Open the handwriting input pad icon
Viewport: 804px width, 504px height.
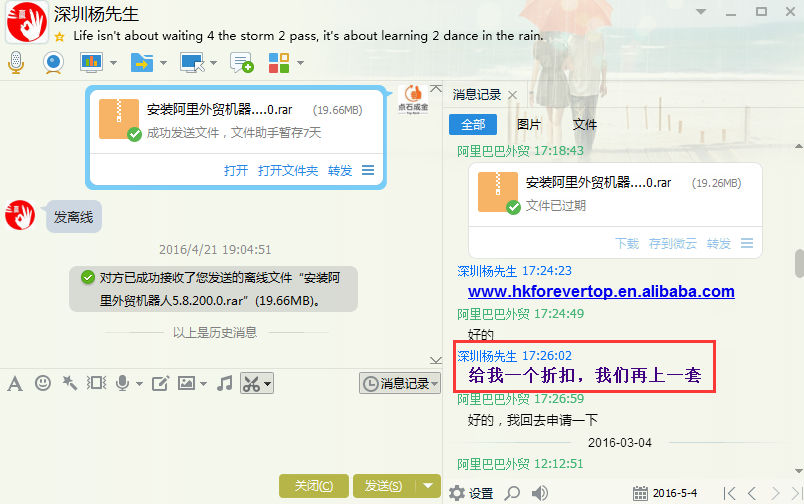(160, 383)
